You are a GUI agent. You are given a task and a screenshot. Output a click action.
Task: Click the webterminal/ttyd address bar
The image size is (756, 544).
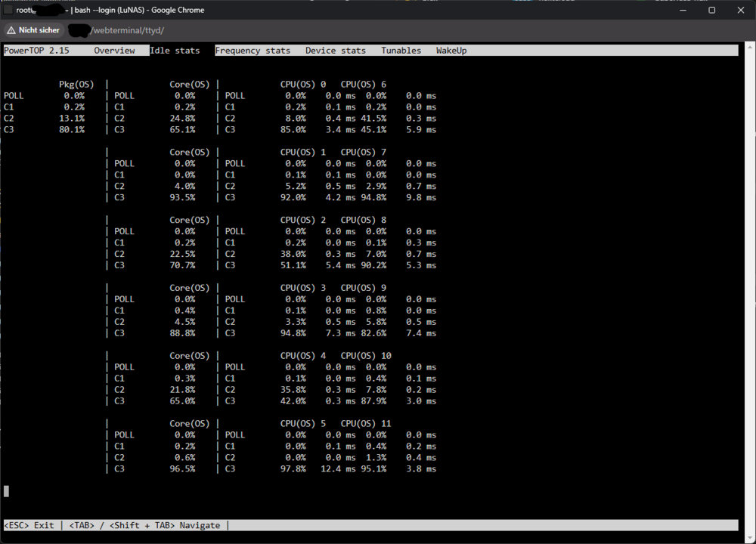[127, 30]
